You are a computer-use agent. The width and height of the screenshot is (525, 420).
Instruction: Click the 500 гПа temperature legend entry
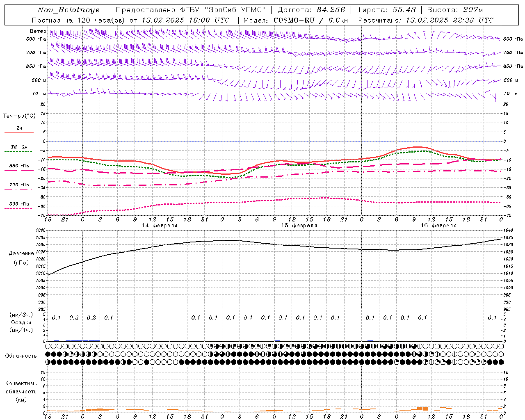coord(19,204)
